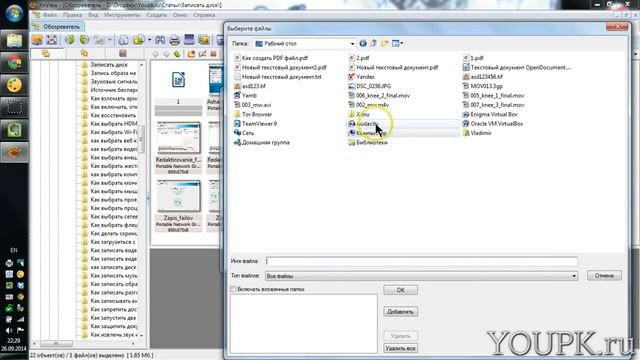Open the Файл menu
The image size is (640, 360).
pos(50,15)
